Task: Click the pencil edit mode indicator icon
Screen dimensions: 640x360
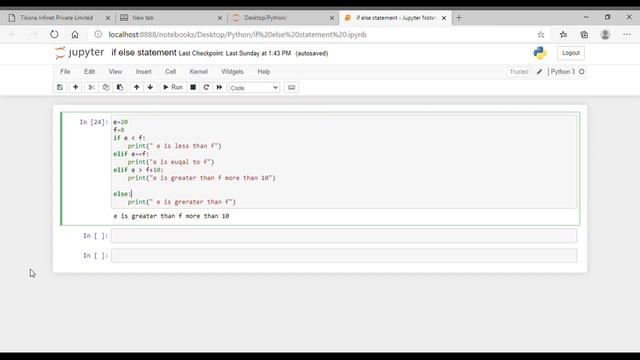Action: 539,72
